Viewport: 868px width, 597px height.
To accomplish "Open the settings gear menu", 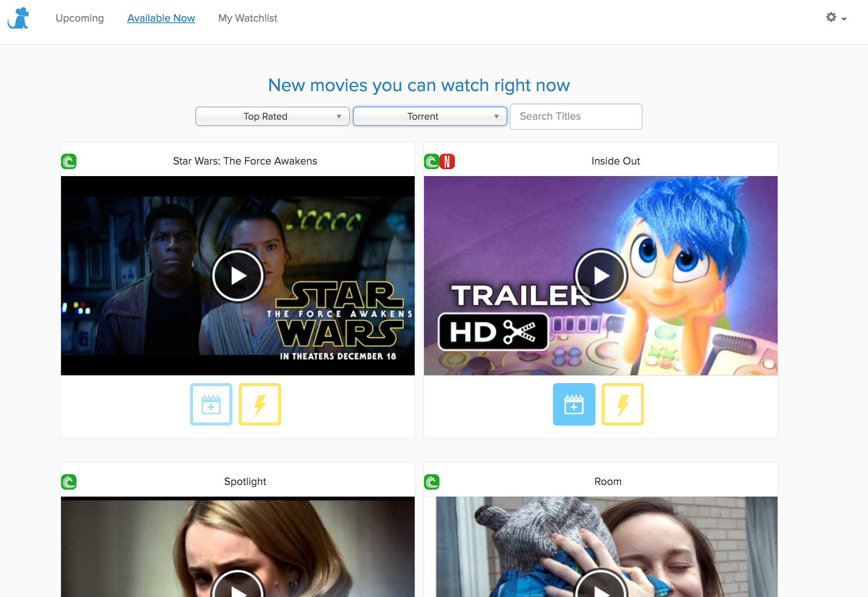I will [x=836, y=18].
